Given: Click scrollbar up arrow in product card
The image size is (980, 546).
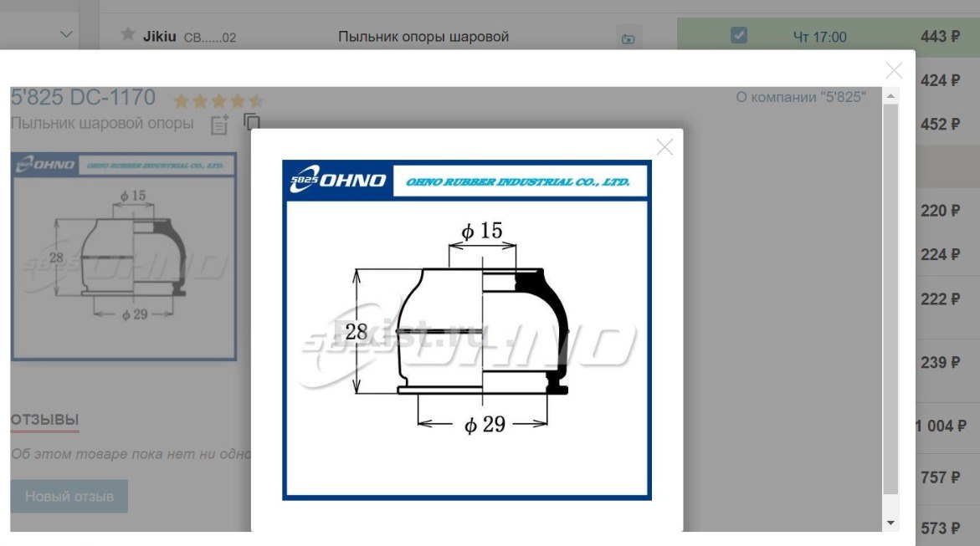Looking at the screenshot, I should [890, 97].
